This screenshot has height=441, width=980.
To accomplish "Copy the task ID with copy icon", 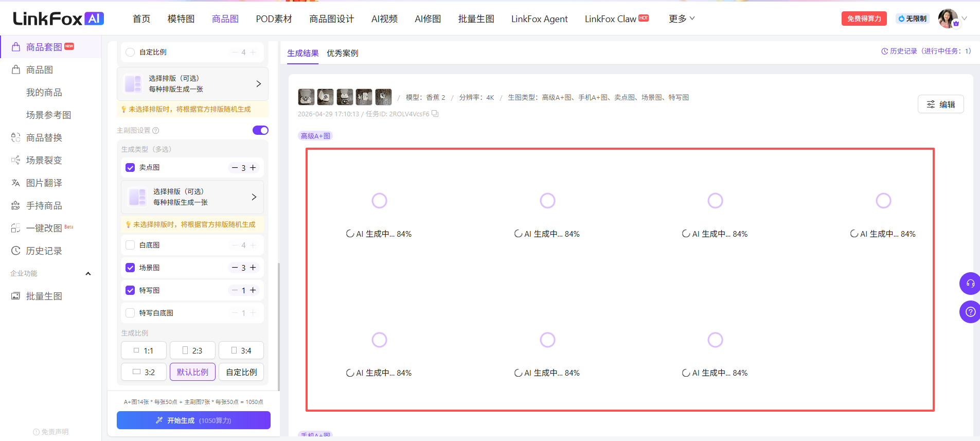I will pos(435,114).
